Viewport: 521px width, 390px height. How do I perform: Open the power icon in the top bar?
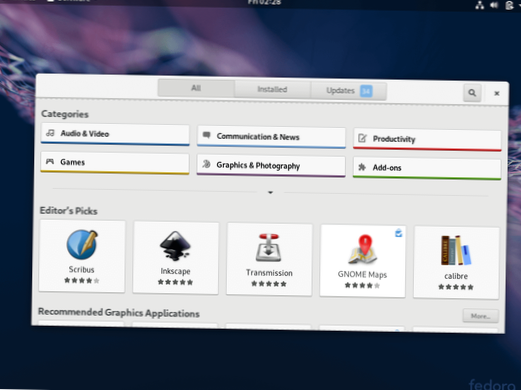click(509, 5)
